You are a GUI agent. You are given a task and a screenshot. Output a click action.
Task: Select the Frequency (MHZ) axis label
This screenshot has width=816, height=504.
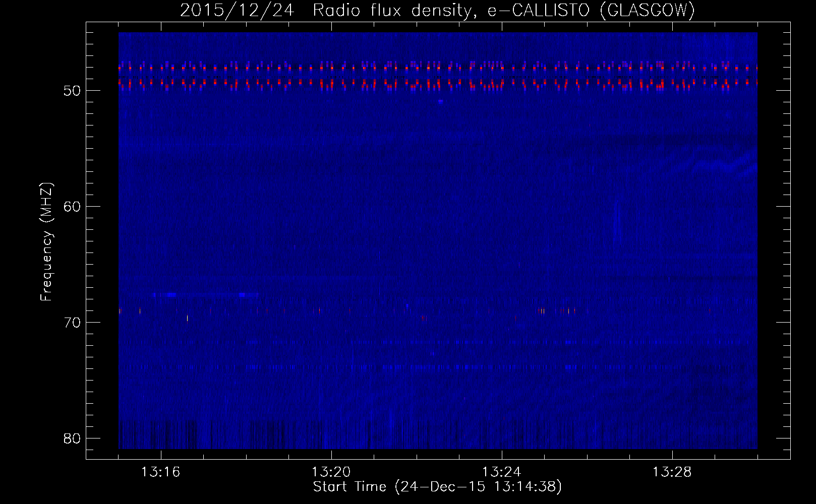[x=46, y=242]
